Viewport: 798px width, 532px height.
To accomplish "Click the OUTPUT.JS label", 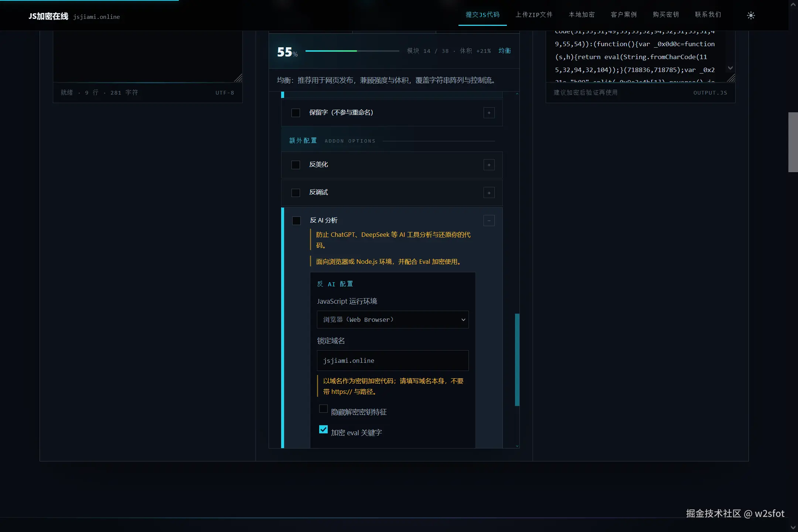I will click(x=710, y=93).
